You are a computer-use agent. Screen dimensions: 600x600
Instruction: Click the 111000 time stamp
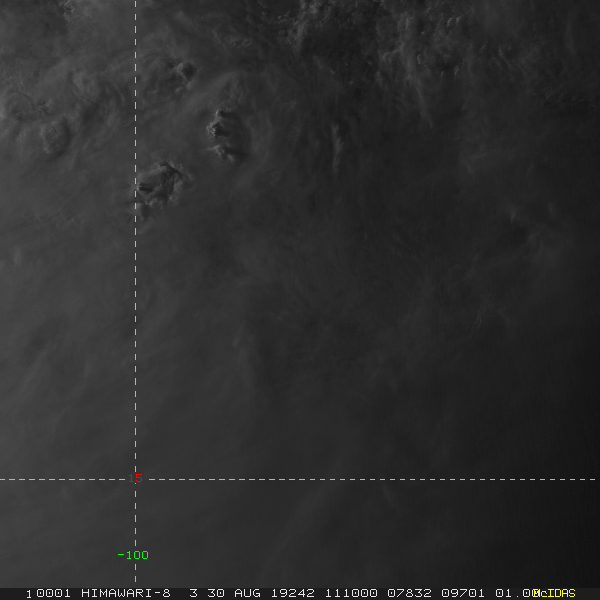(x=351, y=593)
